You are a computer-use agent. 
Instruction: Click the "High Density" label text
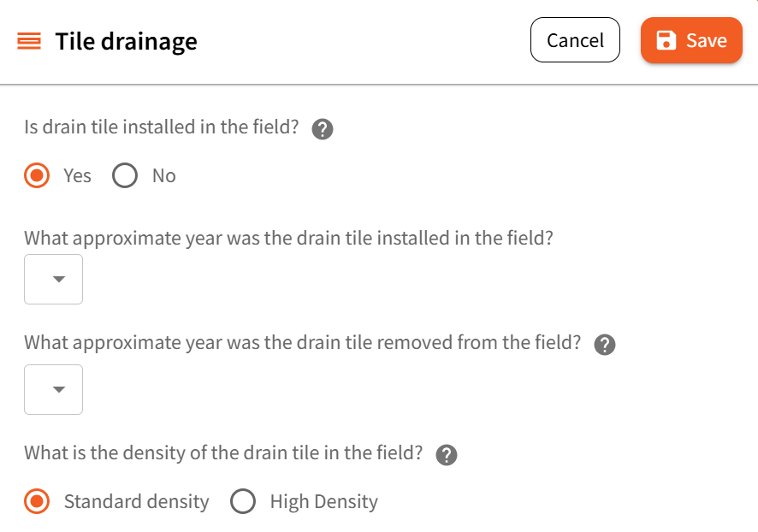coord(323,502)
